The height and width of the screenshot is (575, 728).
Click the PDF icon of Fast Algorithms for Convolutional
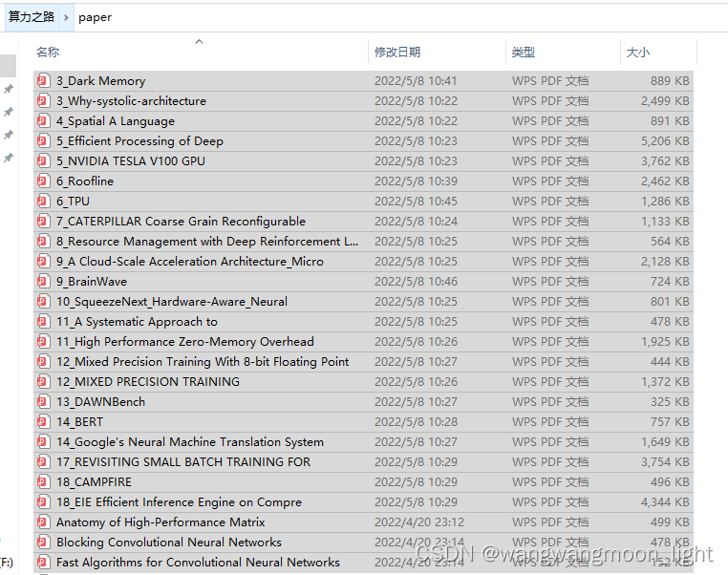tap(43, 562)
